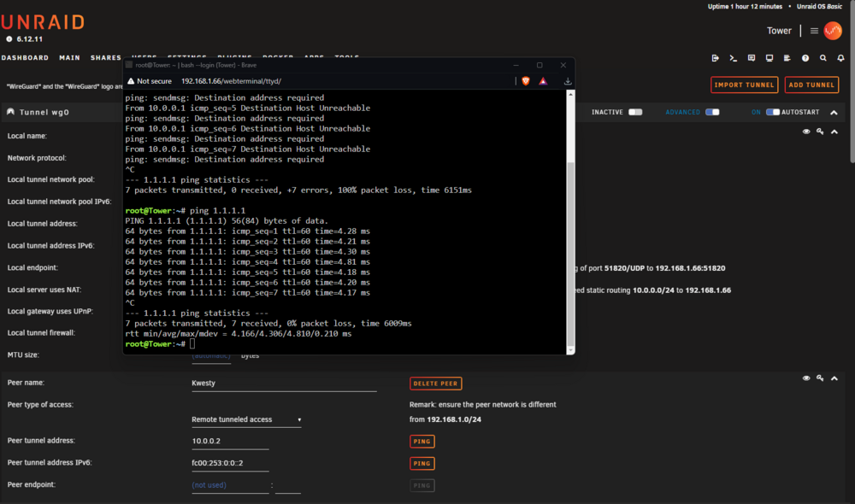The image size is (855, 504).
Task: Click the system info monitor icon
Action: 769,58
